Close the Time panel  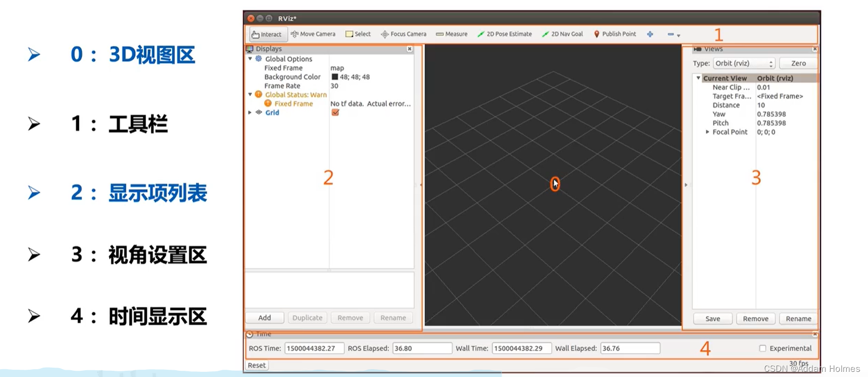click(x=814, y=334)
